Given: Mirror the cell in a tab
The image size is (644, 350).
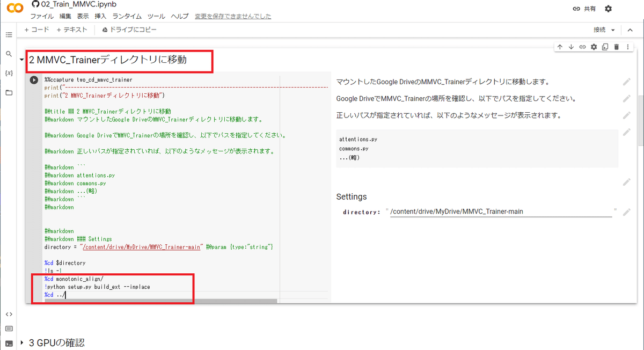Looking at the screenshot, I should tap(605, 47).
